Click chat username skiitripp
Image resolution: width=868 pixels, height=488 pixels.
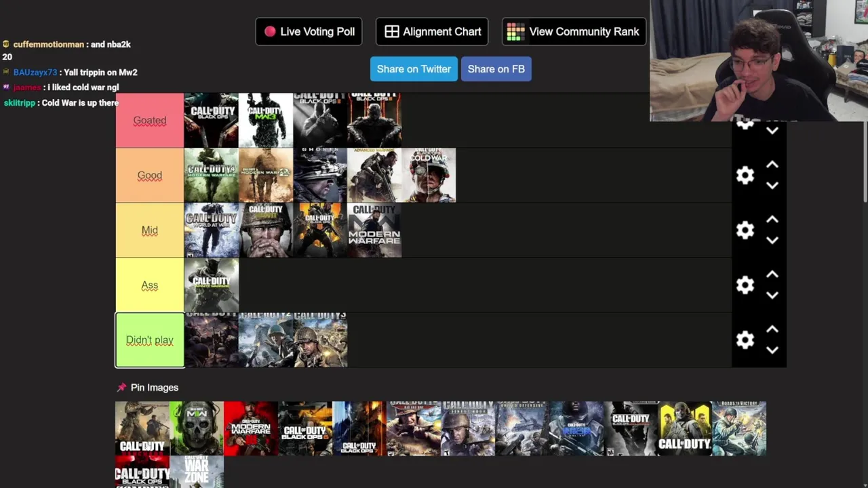pos(20,103)
